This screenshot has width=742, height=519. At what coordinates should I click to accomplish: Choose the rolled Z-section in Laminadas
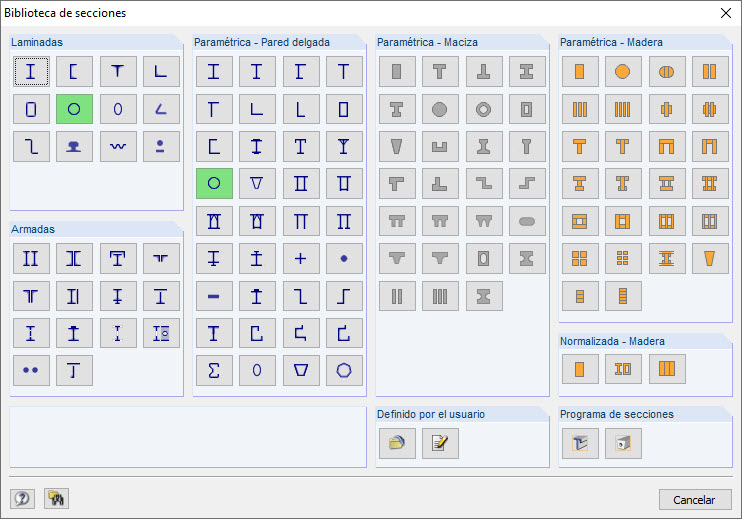31,147
